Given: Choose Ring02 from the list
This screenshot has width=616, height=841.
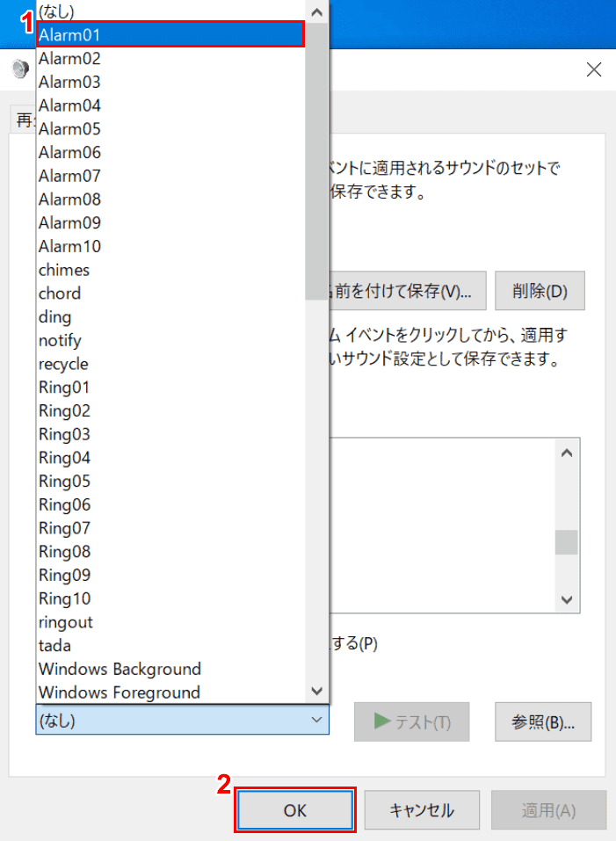Looking at the screenshot, I should [x=171, y=411].
